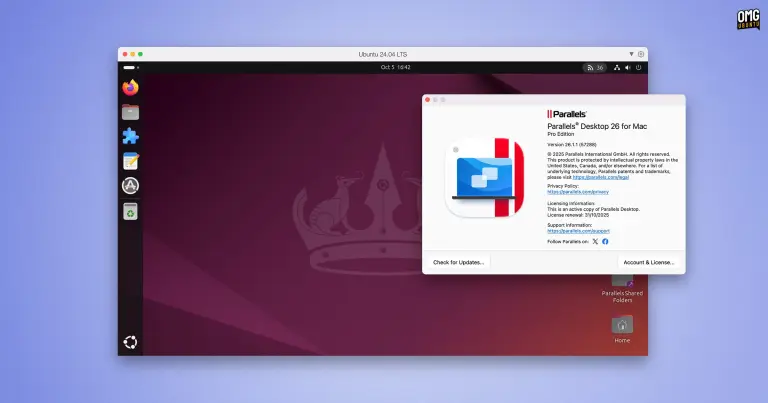Viewport: 768px width, 403px height.
Task: Show Applications via the Ubuntu logo
Action: [130, 342]
